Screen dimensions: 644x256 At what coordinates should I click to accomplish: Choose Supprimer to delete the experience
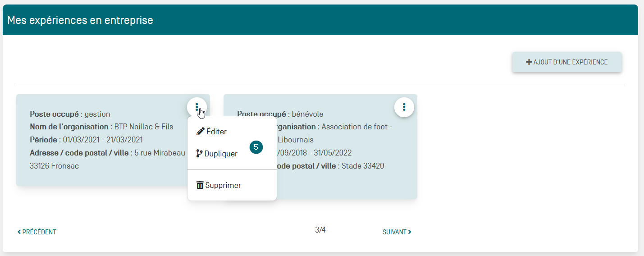223,185
